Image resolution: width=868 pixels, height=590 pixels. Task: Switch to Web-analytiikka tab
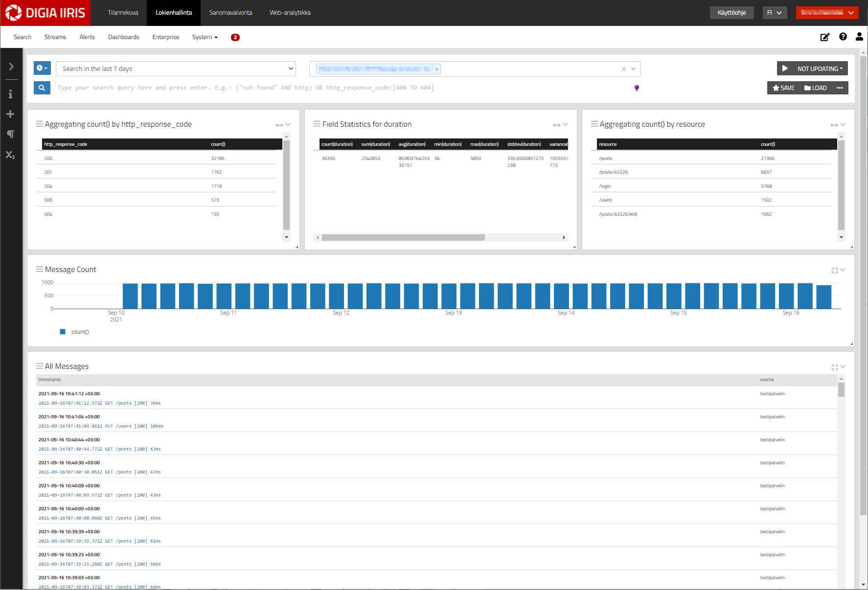pyautogui.click(x=290, y=13)
